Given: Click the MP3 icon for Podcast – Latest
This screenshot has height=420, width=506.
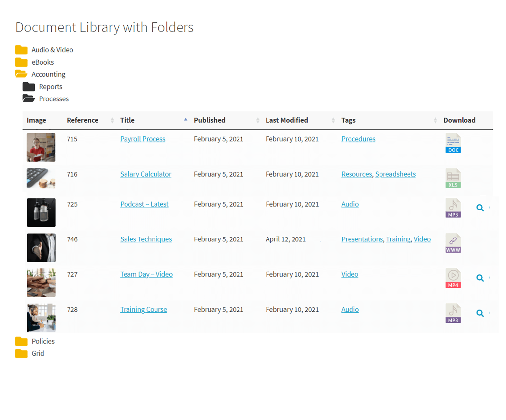Looking at the screenshot, I should click(453, 208).
